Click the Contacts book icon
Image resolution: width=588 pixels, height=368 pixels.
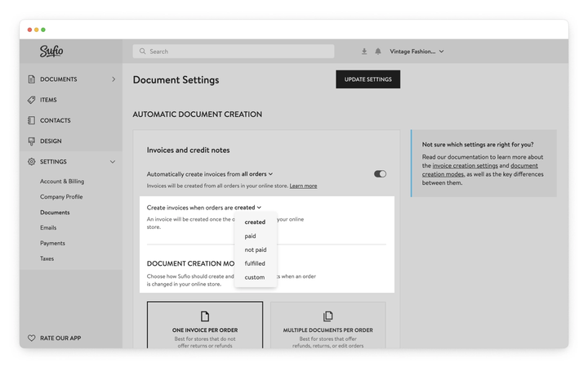coord(32,120)
